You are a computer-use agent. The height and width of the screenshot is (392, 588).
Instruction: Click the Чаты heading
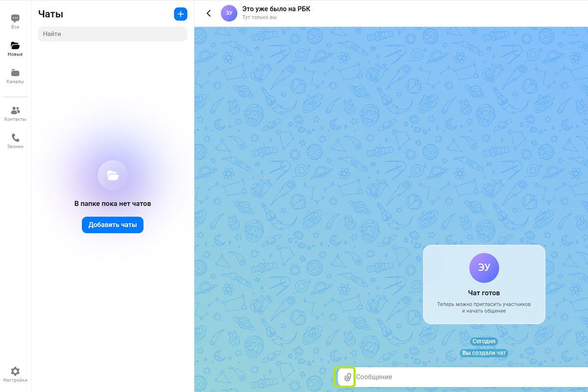(50, 14)
